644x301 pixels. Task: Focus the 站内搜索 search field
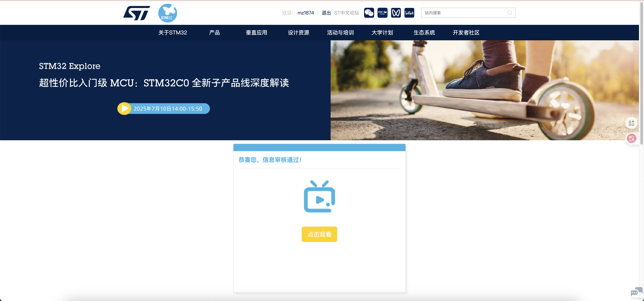468,13
